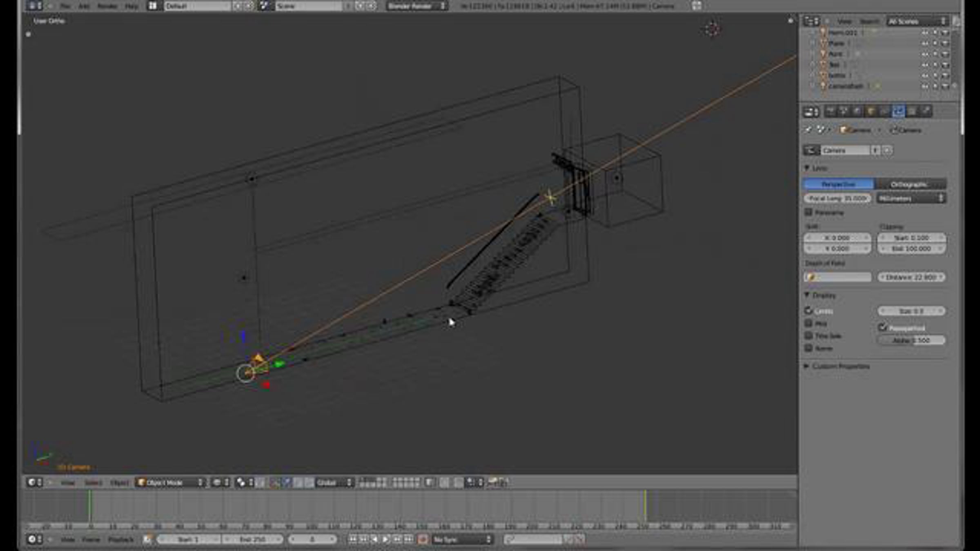Adjust the Passepartout Alpha slider
980x551 pixels.
(911, 340)
